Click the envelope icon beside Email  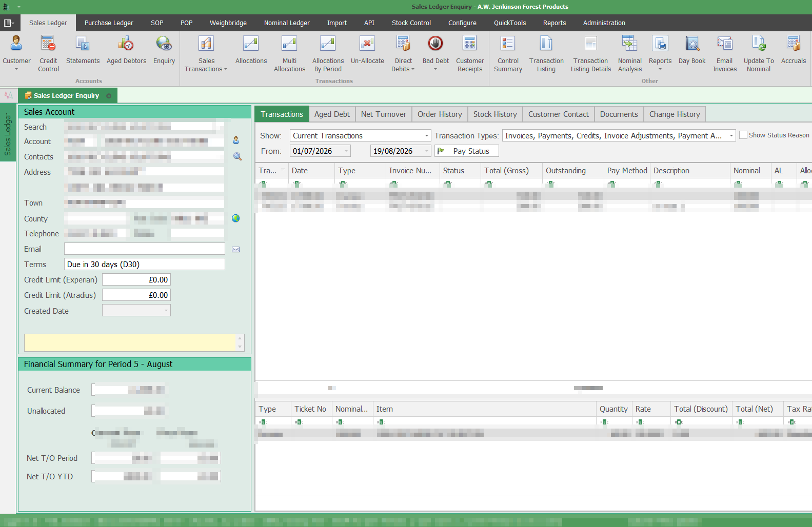tap(236, 250)
